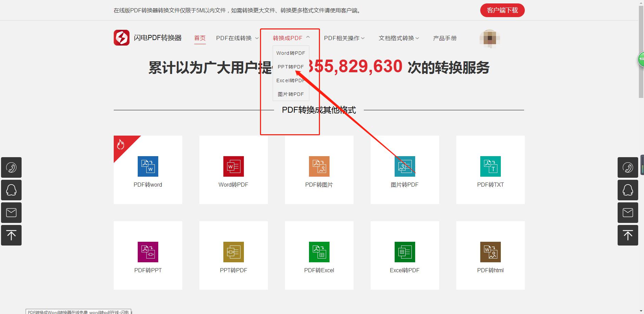
Task: Select 图片转PDF in dropdown list
Action: point(290,94)
